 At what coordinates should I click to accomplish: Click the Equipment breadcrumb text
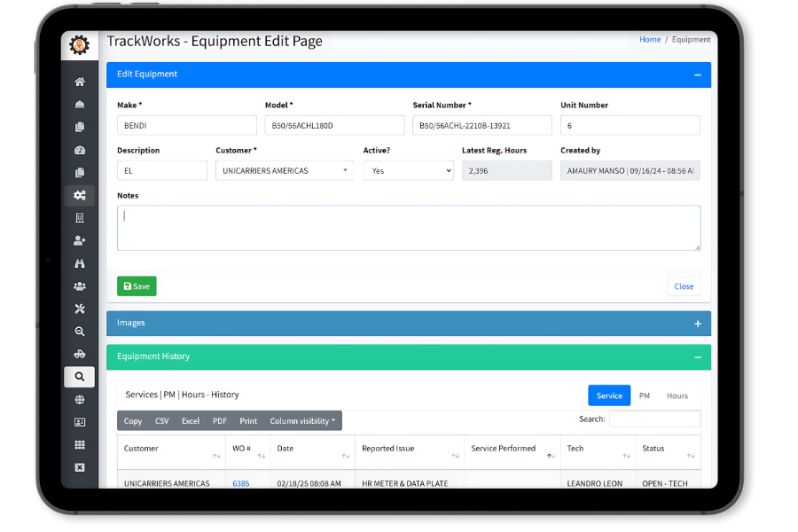(691, 40)
